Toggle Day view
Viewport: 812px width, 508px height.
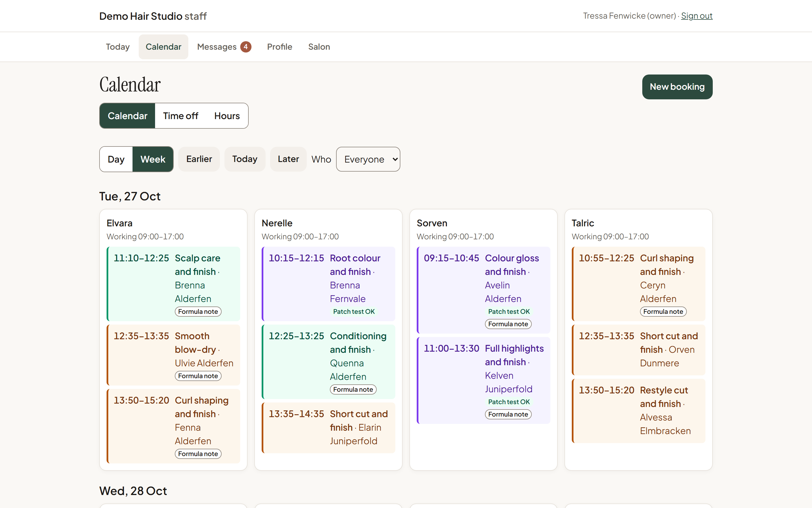[x=116, y=159]
